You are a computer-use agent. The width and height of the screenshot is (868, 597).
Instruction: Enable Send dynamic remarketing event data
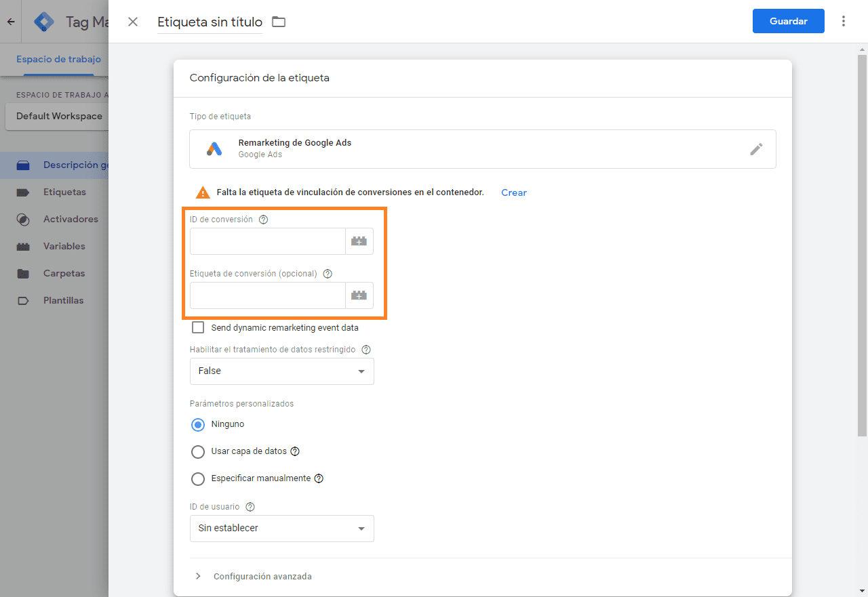(197, 327)
